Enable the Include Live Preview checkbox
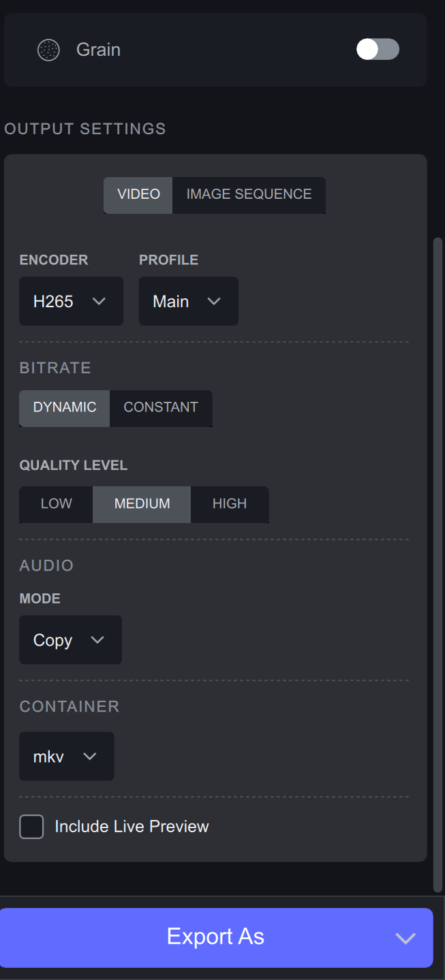This screenshot has width=445, height=980. coord(31,827)
